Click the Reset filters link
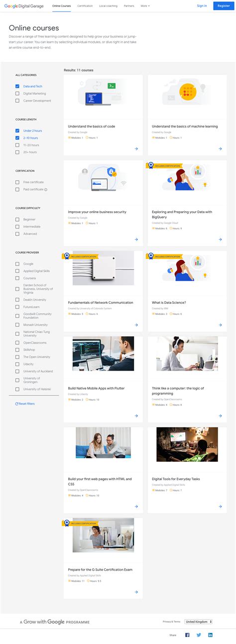236x644 pixels. click(25, 404)
